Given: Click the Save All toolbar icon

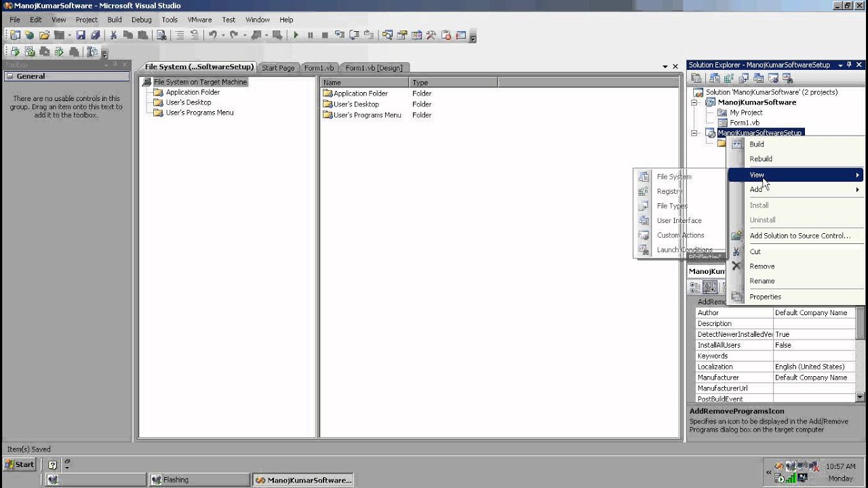Looking at the screenshot, I should click(x=96, y=35).
